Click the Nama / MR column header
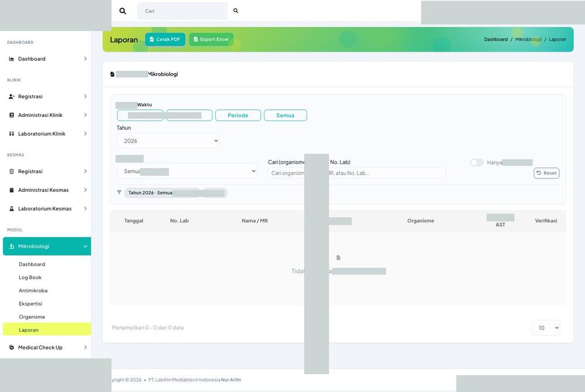Screen dimensions: 585x392 [255, 221]
